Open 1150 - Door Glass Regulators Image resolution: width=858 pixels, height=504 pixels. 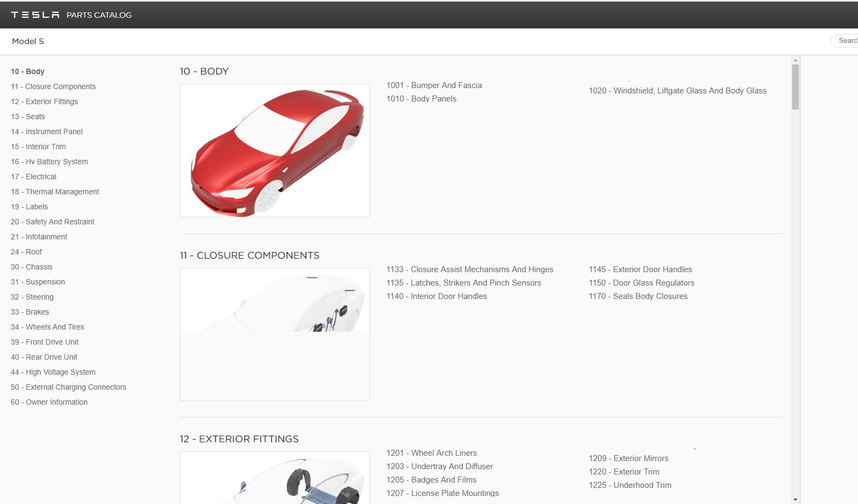(x=642, y=283)
